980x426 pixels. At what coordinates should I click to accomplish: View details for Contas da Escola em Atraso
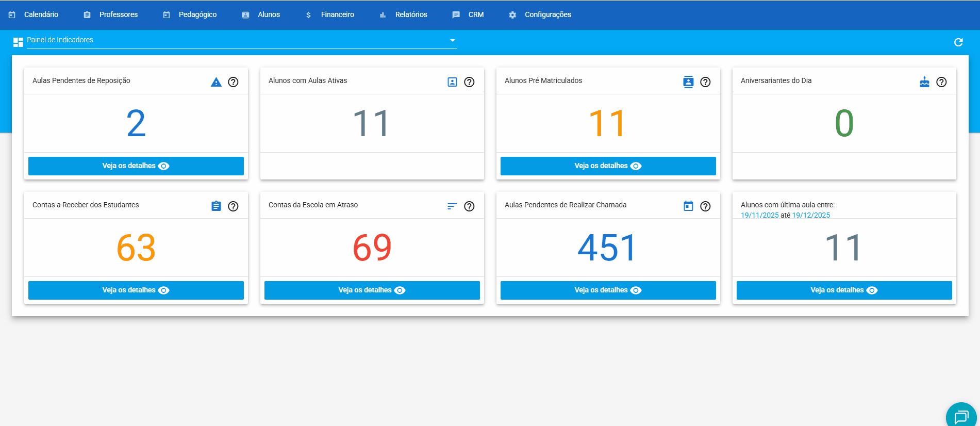point(372,290)
